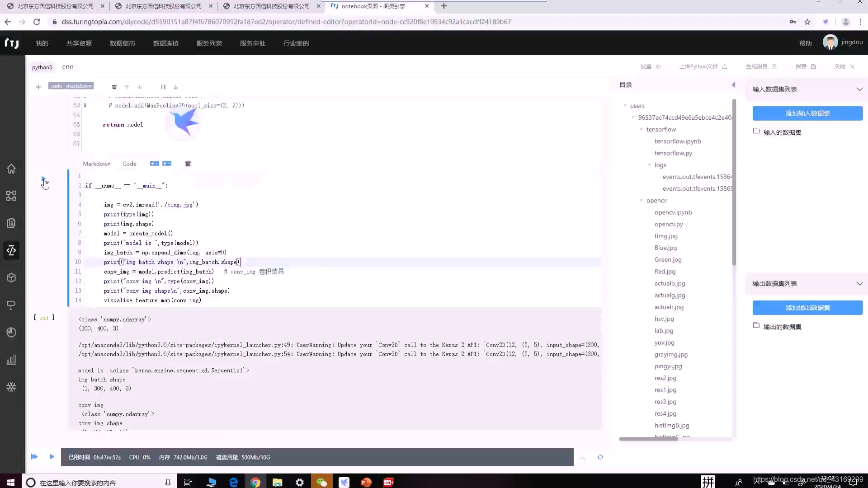This screenshot has width=868, height=488.
Task: Switch the cell type to Code
Action: [129, 164]
